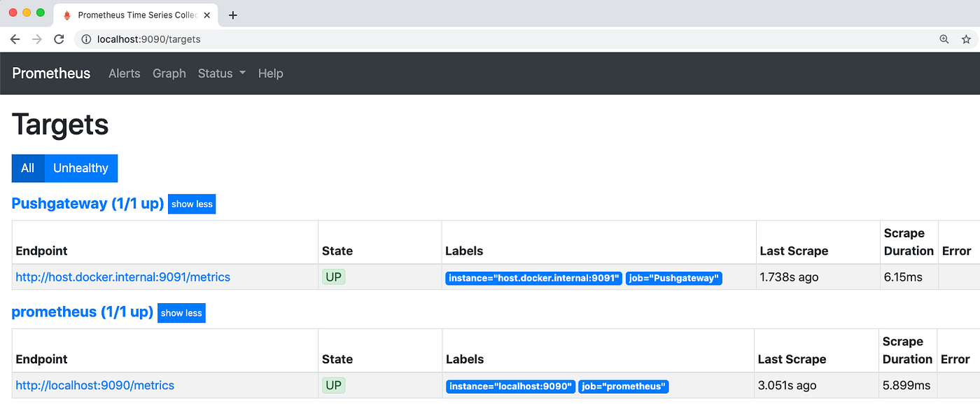980x404 pixels.
Task: Click the Last Scrape header in prometheus table
Action: [792, 359]
